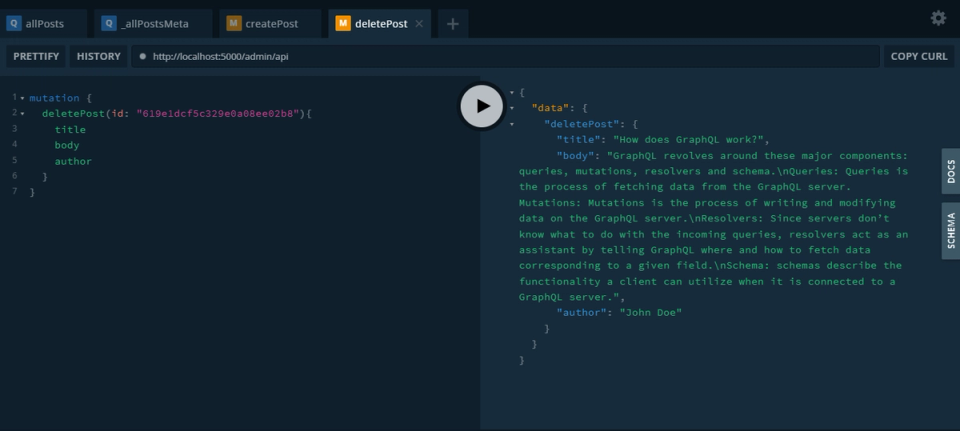
Task: Click the endpoint URL input field
Action: (506, 56)
